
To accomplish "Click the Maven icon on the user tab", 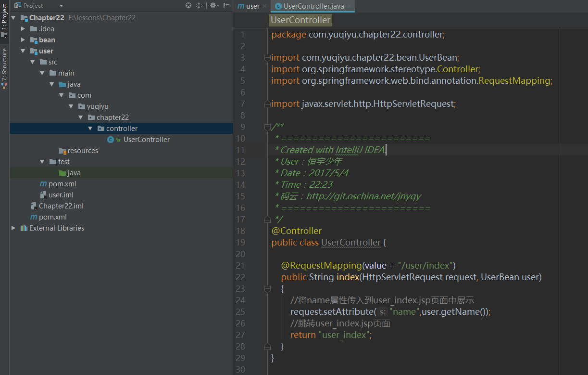I will [241, 6].
